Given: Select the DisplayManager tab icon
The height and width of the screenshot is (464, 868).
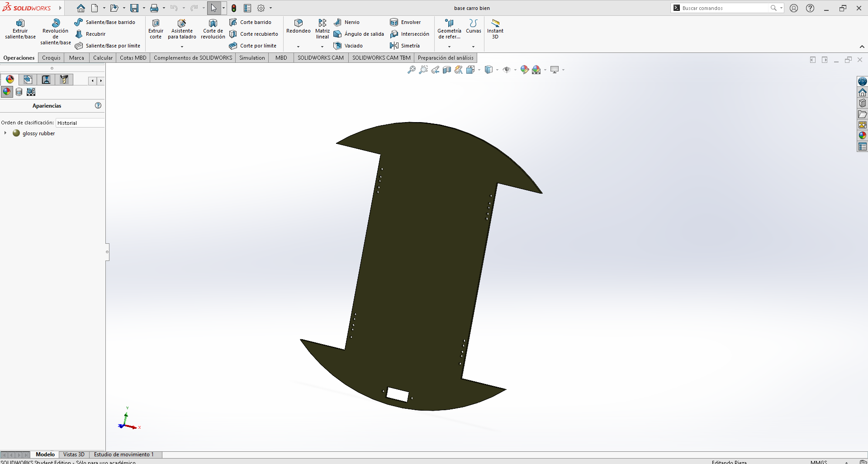Looking at the screenshot, I should pos(9,80).
